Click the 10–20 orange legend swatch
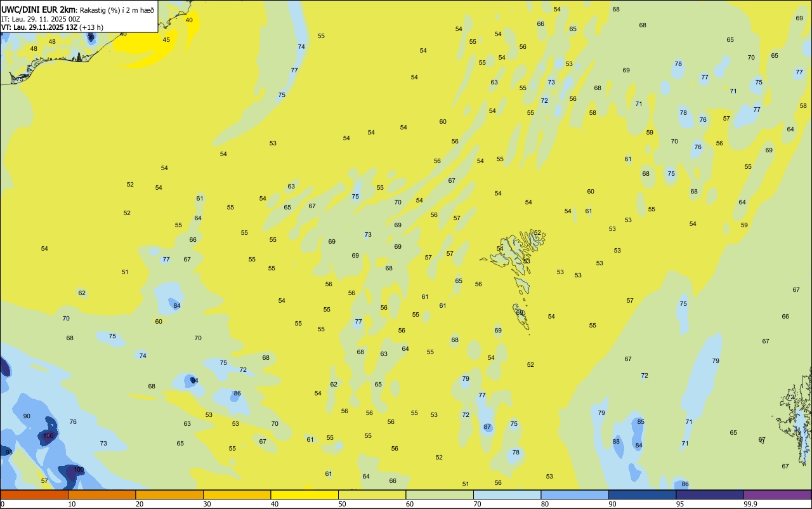812x509 pixels. [101, 494]
